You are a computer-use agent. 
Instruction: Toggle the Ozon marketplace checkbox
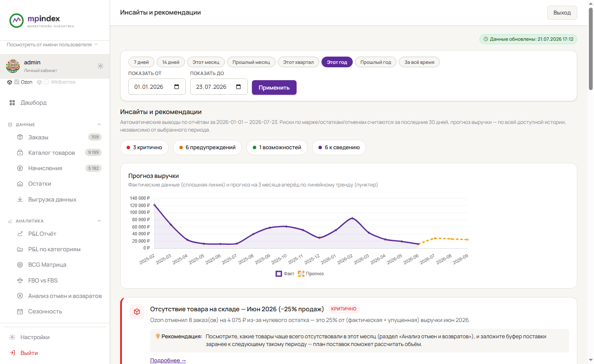17,82
